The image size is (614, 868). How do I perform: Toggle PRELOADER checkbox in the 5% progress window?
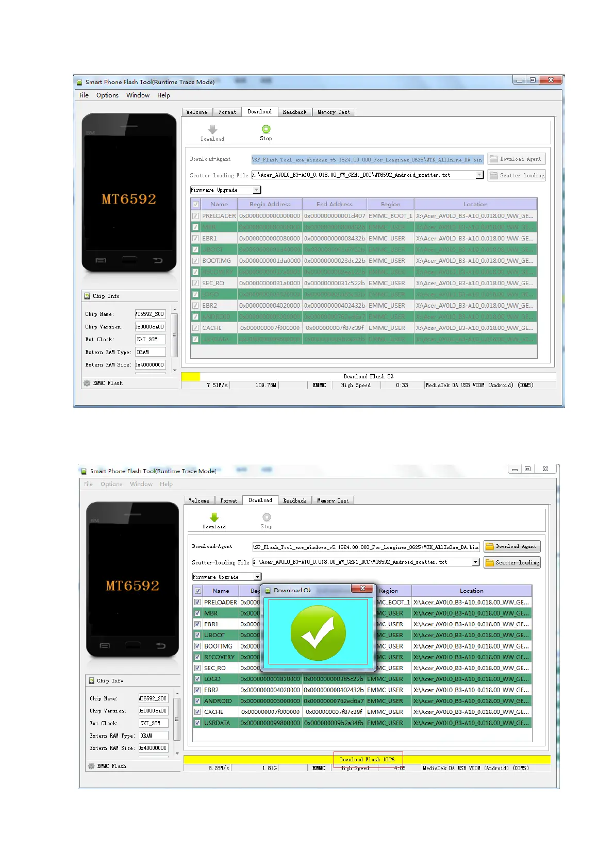coord(195,216)
